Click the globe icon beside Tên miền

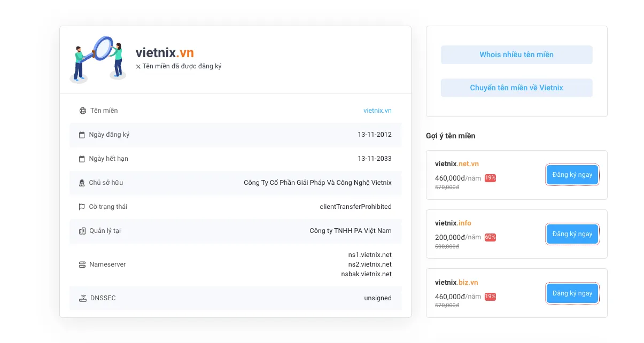(x=82, y=111)
